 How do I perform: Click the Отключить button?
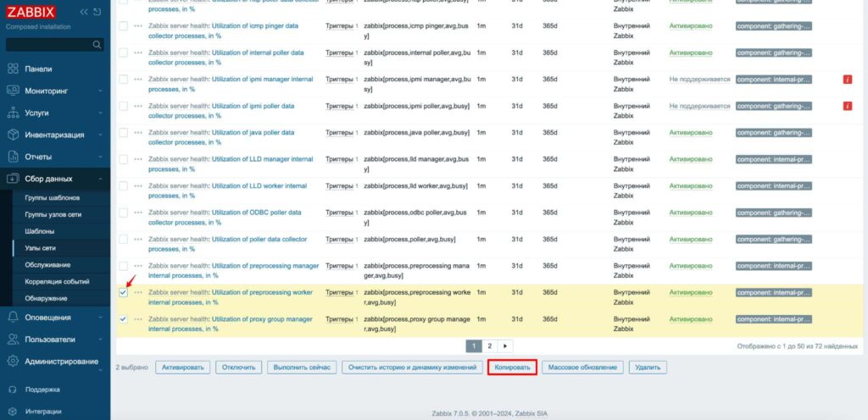pos(238,367)
